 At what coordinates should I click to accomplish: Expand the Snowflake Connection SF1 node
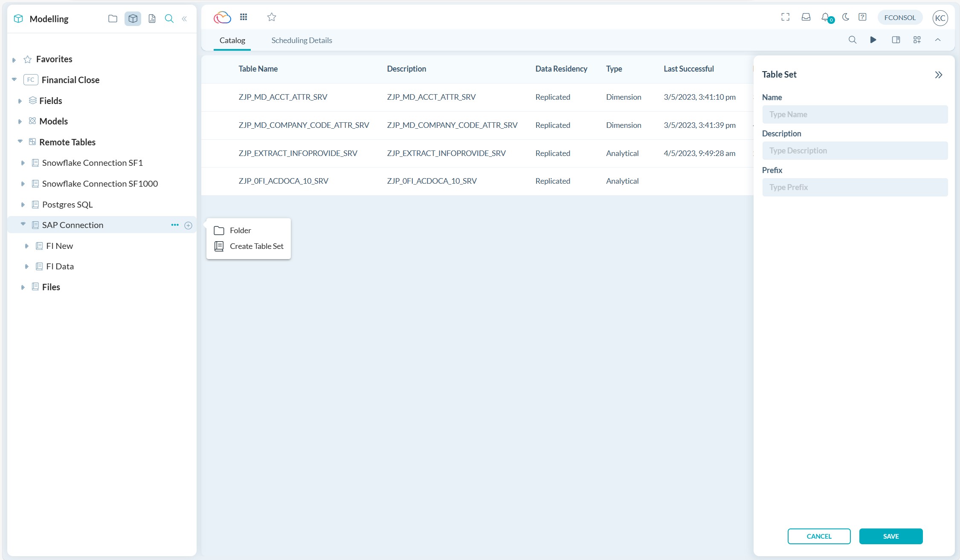[x=23, y=162]
